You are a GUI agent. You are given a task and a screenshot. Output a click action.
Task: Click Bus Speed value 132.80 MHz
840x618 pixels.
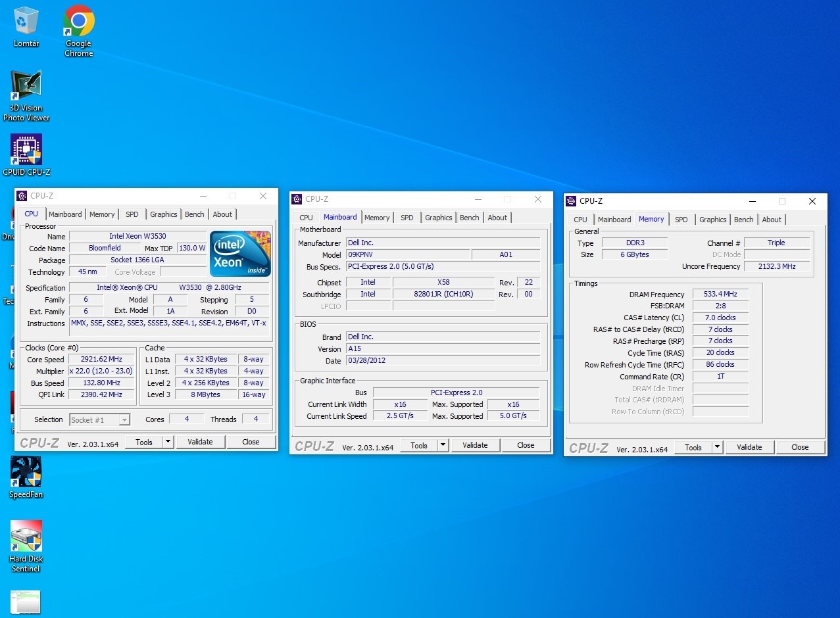point(103,383)
